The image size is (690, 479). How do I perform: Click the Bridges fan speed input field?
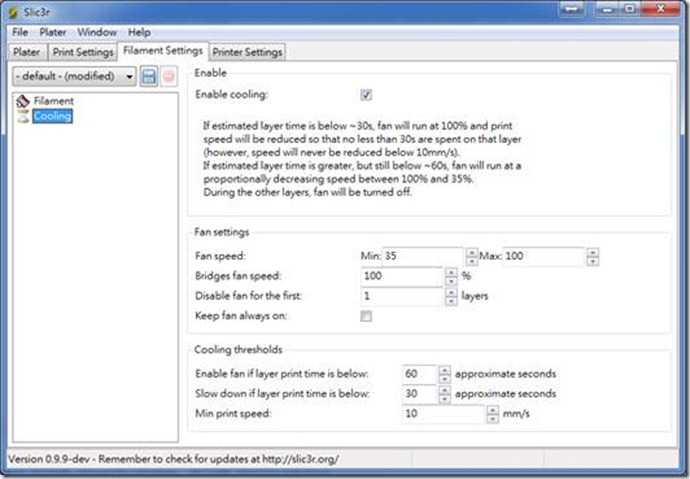402,276
